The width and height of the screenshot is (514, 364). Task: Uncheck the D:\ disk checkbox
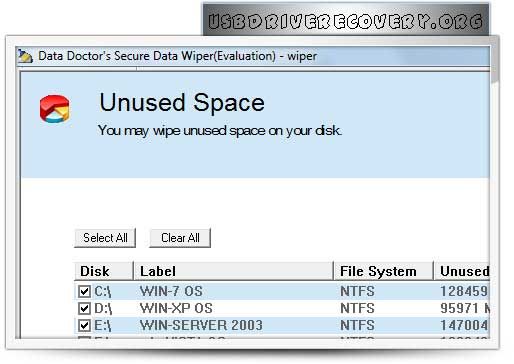pyautogui.click(x=84, y=308)
